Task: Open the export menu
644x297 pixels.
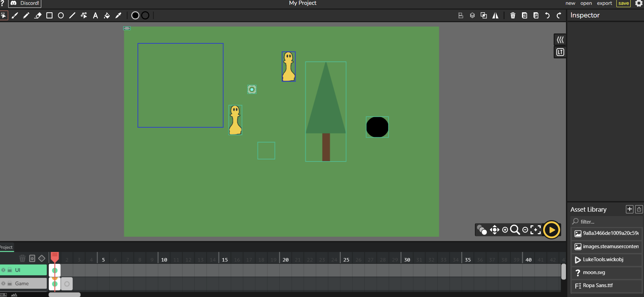Action: click(x=604, y=3)
